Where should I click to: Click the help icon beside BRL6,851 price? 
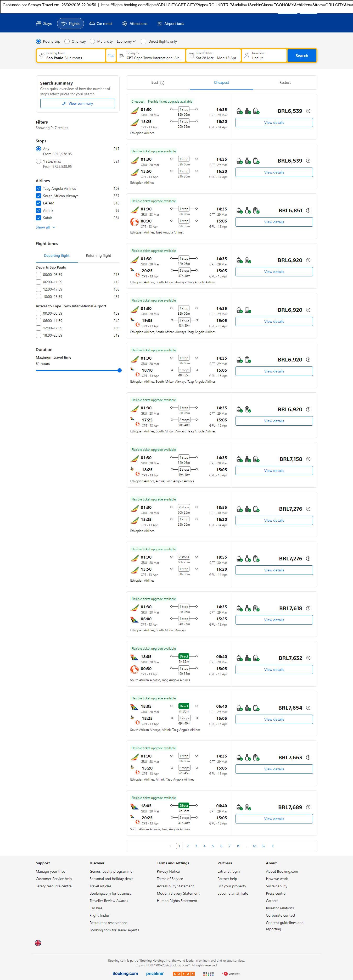point(308,210)
